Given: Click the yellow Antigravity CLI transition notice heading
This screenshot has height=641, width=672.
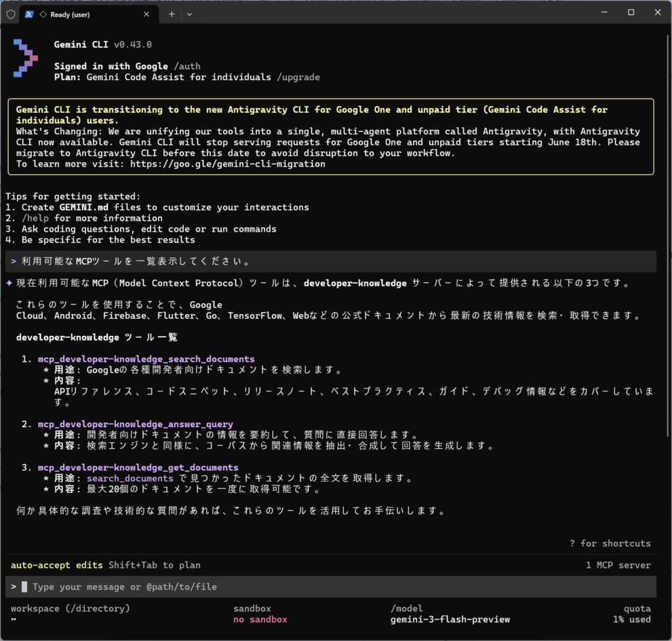Looking at the screenshot, I should tap(312, 115).
